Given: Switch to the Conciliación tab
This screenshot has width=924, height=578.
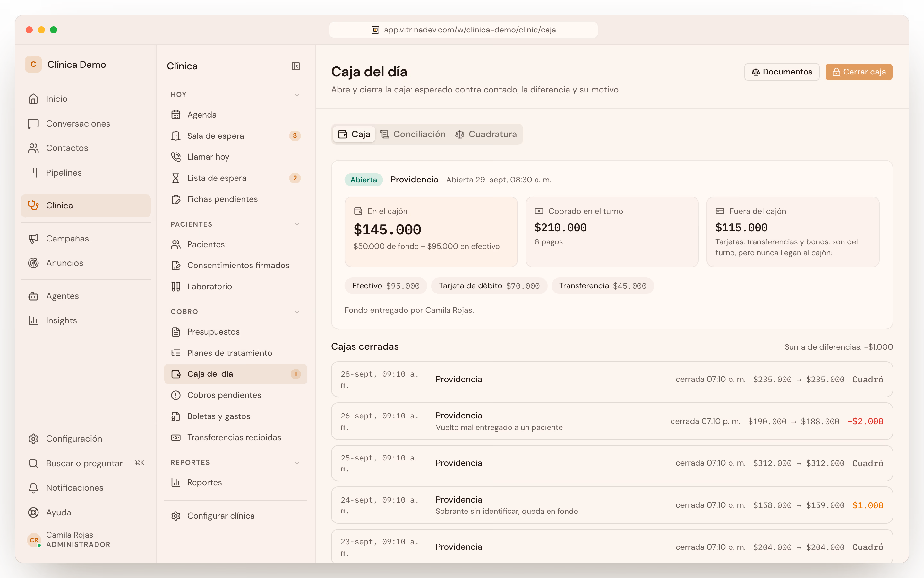Looking at the screenshot, I should coord(413,134).
